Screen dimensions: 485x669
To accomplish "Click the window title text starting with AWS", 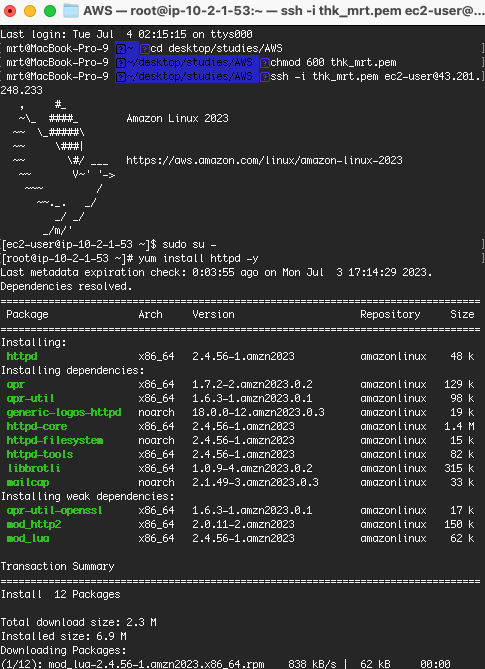I will (x=284, y=11).
